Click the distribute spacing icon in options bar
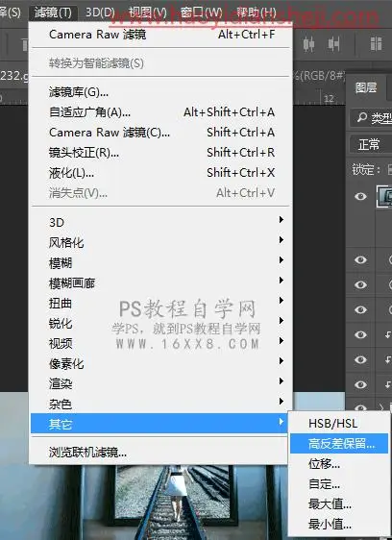This screenshot has height=540, width=392. (x=376, y=44)
